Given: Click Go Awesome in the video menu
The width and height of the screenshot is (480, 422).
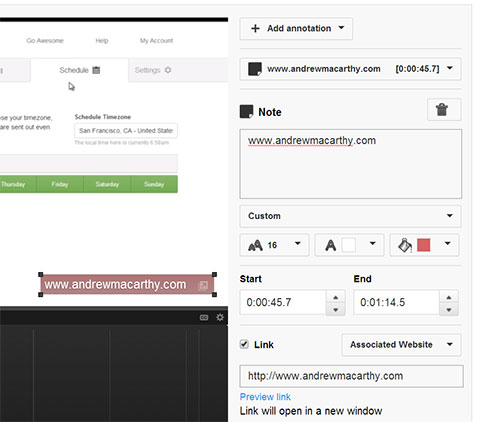Looking at the screenshot, I should coord(45,41).
